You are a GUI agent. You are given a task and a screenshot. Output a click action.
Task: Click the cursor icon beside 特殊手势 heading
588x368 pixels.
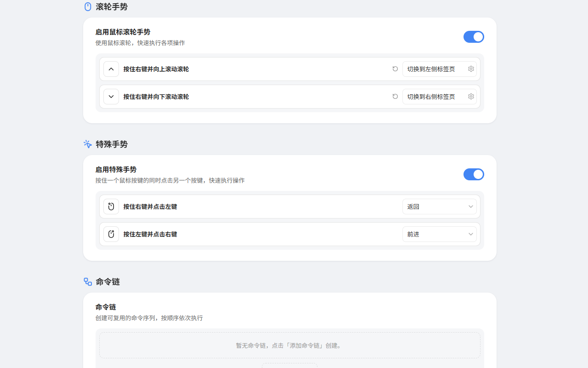click(x=88, y=144)
